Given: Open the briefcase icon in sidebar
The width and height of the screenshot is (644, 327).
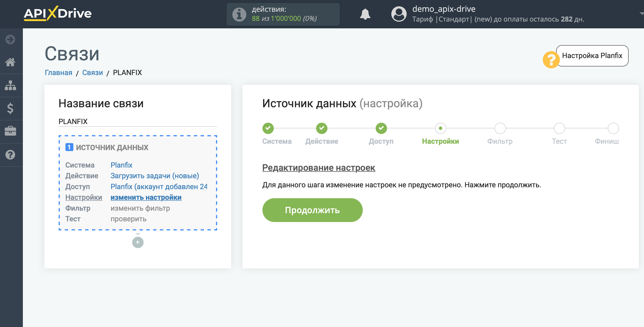Looking at the screenshot, I should [x=10, y=131].
